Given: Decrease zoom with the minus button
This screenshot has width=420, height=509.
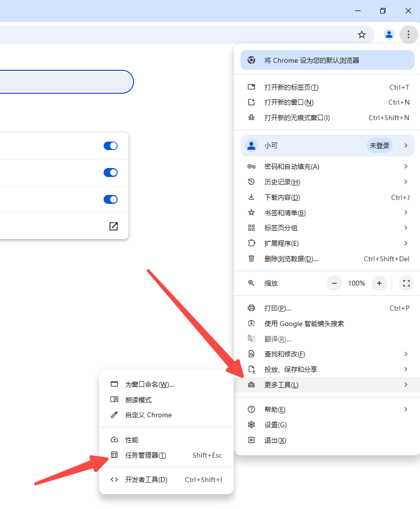Looking at the screenshot, I should point(334,283).
